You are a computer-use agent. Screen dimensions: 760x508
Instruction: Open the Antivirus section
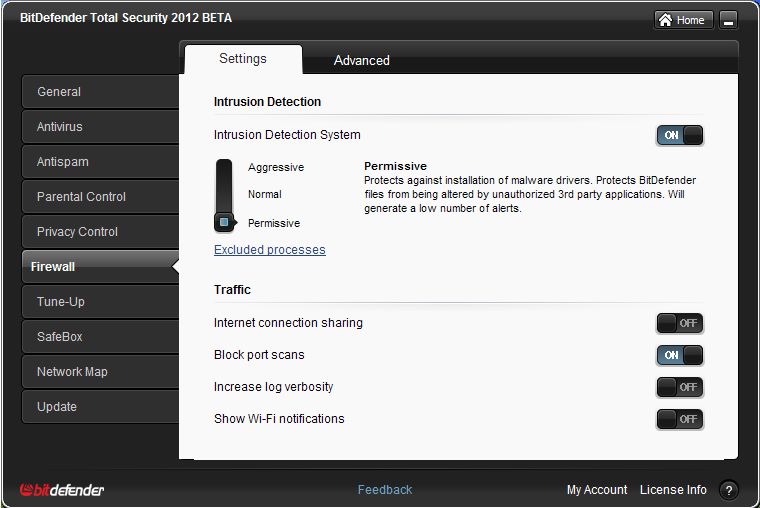[x=100, y=127]
